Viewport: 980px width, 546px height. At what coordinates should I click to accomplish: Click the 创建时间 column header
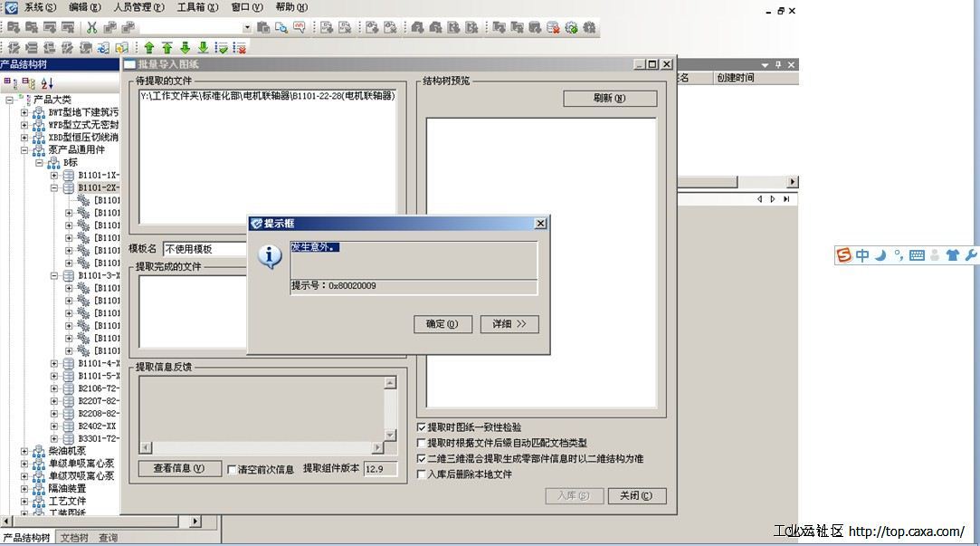click(735, 78)
